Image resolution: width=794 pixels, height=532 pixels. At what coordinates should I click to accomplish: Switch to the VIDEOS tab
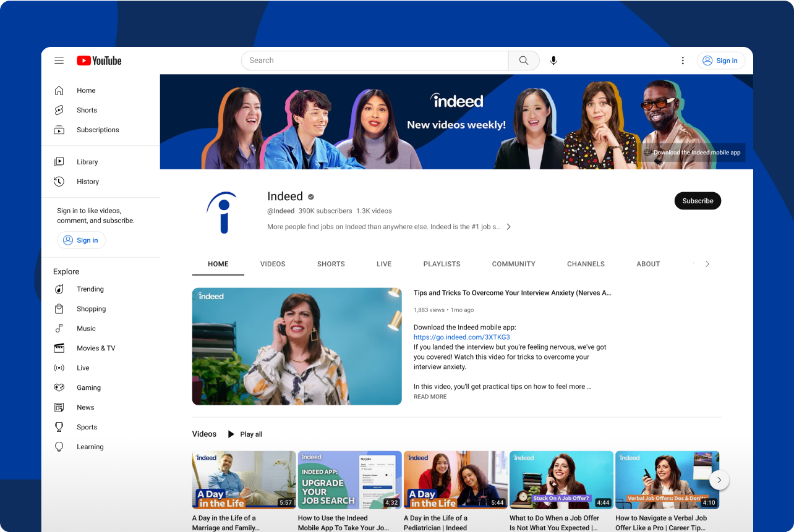point(273,264)
